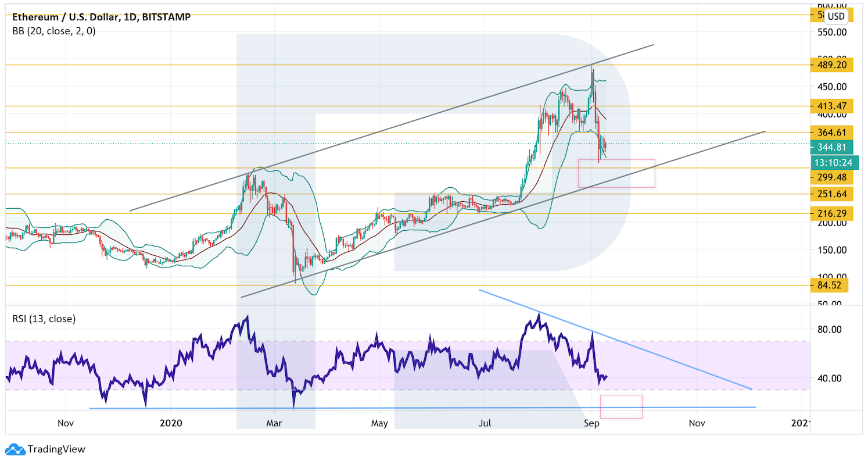
Task: Click the 13:10:24 candle countdown label
Action: (x=831, y=162)
